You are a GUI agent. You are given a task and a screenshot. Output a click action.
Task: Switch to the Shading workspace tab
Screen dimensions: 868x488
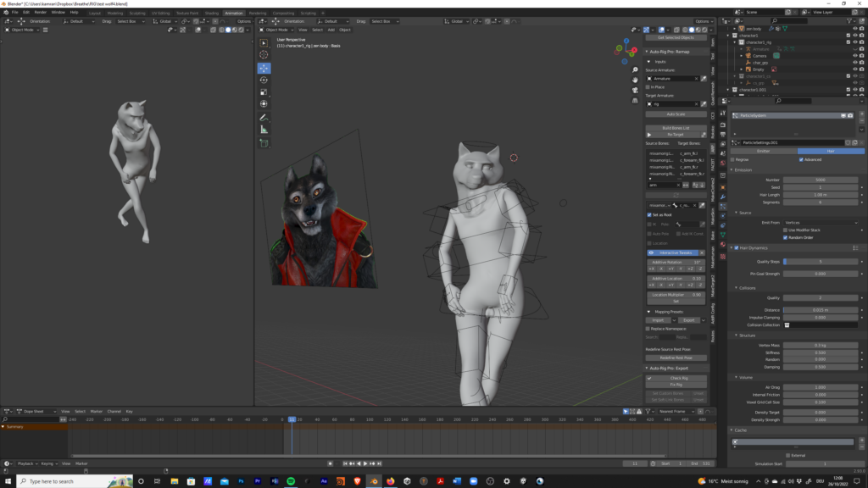(211, 13)
